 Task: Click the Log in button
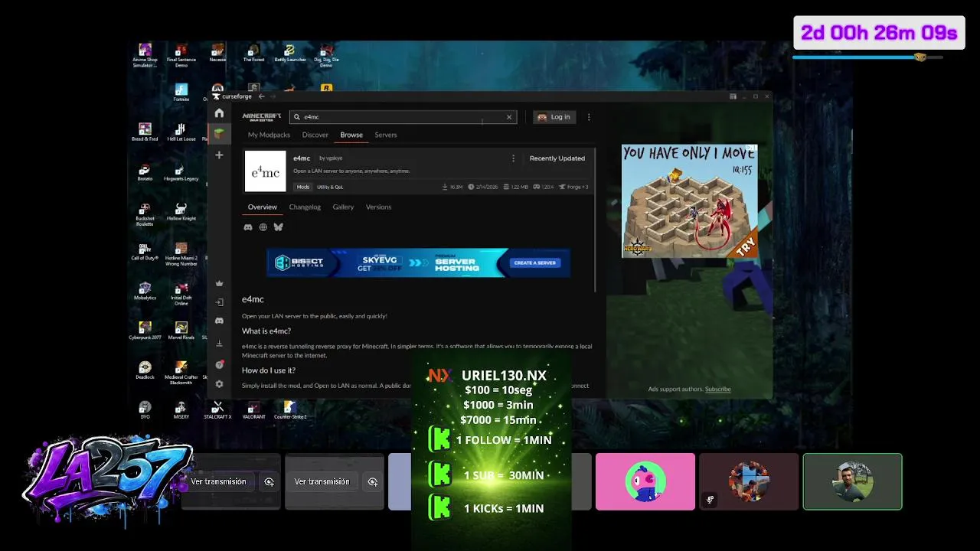[554, 117]
